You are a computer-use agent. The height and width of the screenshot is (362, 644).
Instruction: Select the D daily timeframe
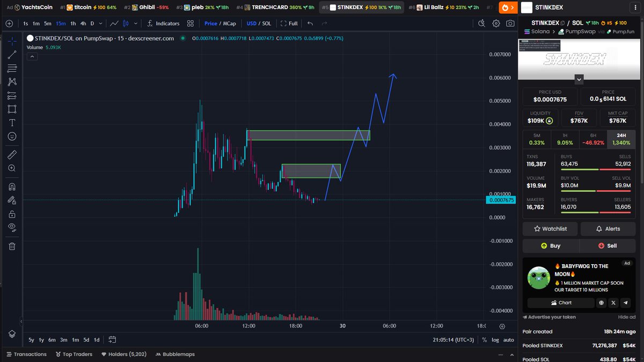[92, 24]
